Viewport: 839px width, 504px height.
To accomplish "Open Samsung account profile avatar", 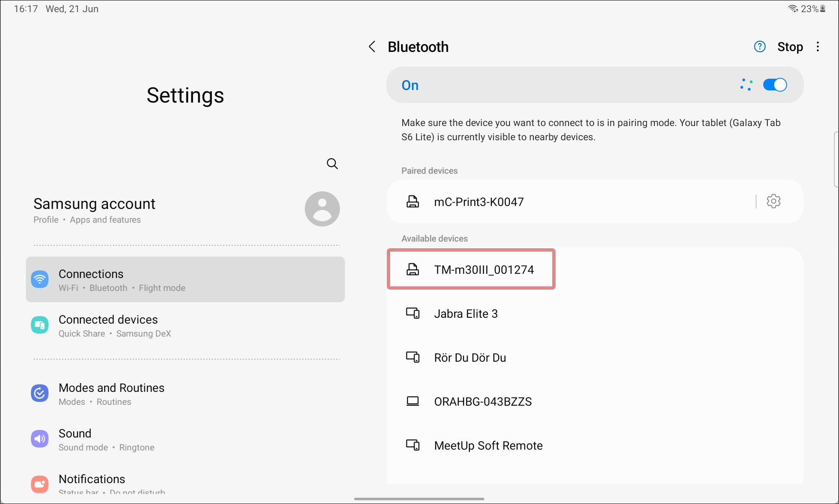I will (x=322, y=209).
